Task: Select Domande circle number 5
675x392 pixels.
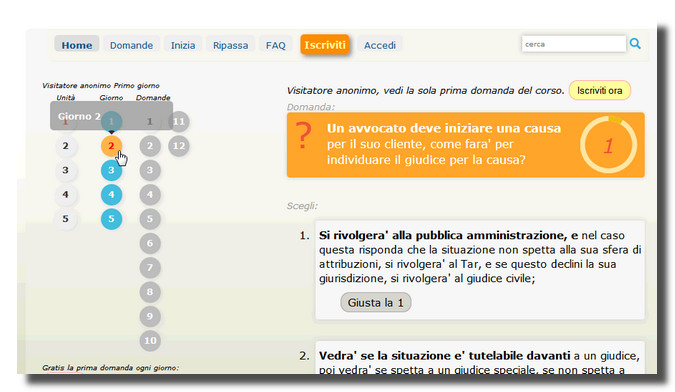Action: [x=150, y=219]
